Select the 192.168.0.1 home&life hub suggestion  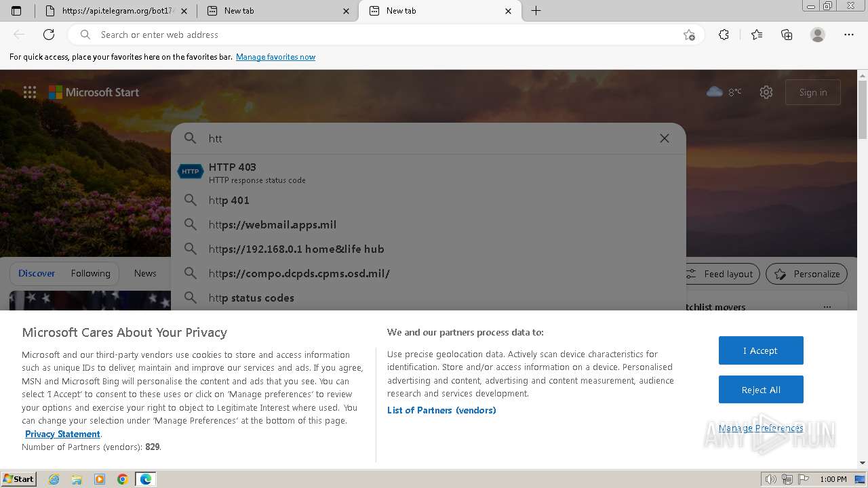429,249
